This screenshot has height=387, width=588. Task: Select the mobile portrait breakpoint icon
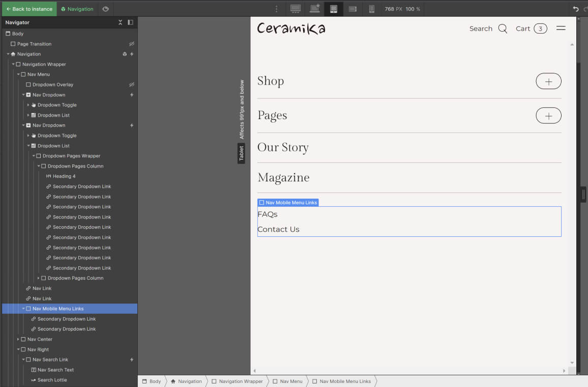pyautogui.click(x=372, y=9)
